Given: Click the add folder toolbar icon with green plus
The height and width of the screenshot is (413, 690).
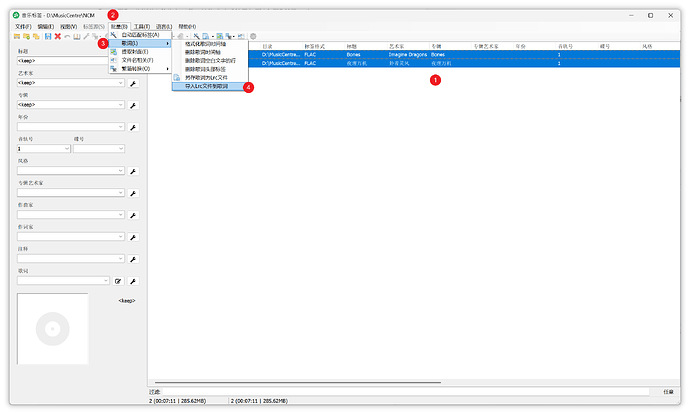Looking at the screenshot, I should click(26, 37).
